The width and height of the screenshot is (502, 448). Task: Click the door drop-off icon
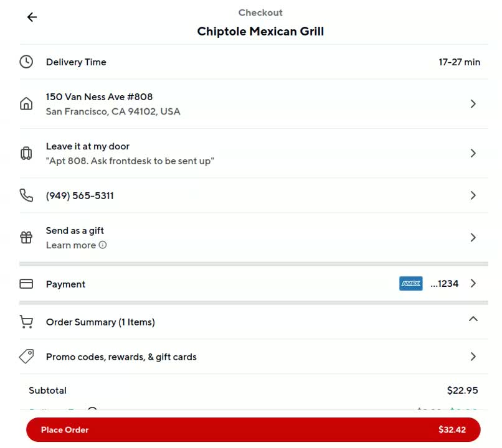click(26, 153)
